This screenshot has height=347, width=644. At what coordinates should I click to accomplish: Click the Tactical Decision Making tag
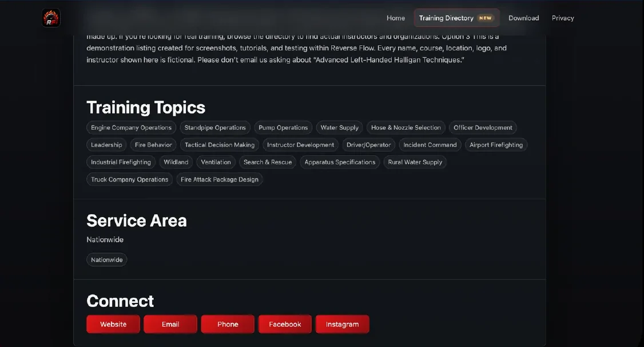pos(219,145)
